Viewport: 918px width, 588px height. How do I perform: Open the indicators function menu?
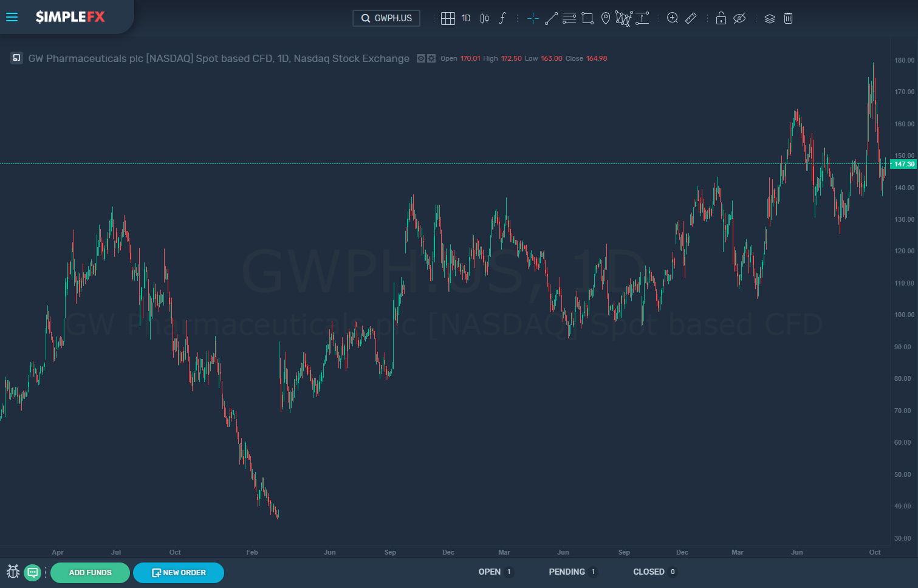[x=502, y=18]
